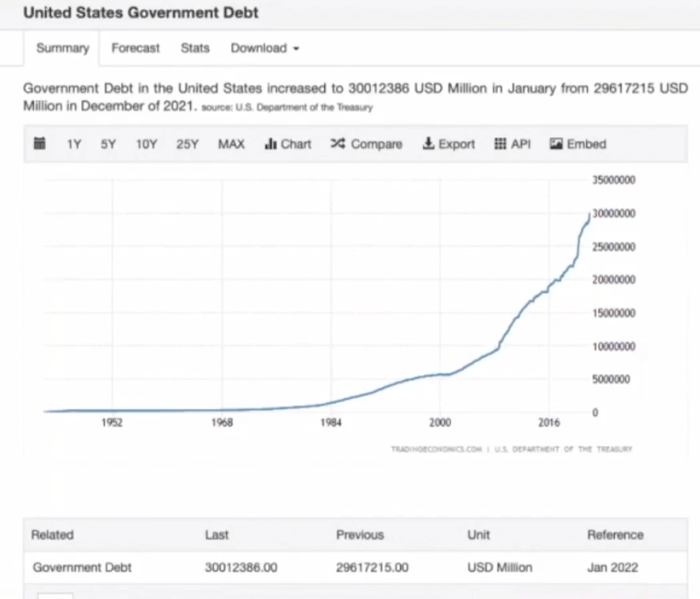Select the 5Y time range
This screenshot has height=599, width=700.
[108, 144]
